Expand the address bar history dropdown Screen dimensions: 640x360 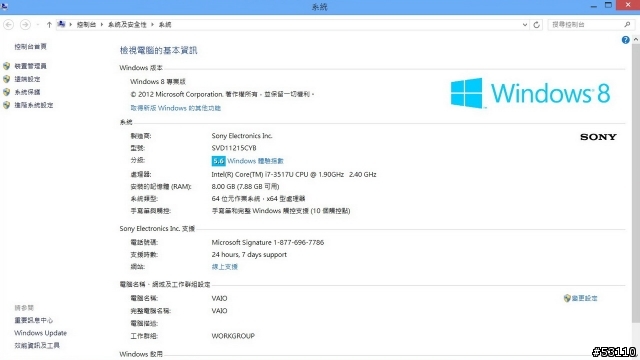click(525, 25)
